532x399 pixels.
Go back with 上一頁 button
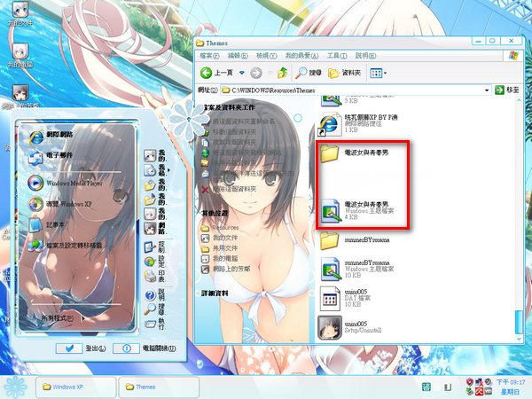pyautogui.click(x=216, y=73)
